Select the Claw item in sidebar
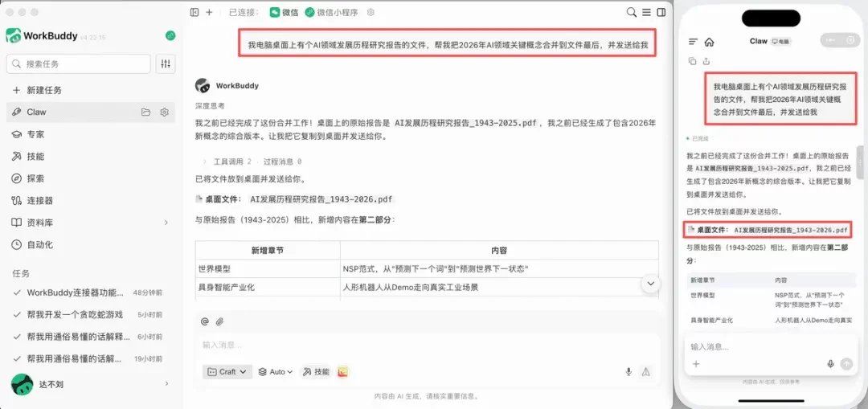 click(x=91, y=112)
